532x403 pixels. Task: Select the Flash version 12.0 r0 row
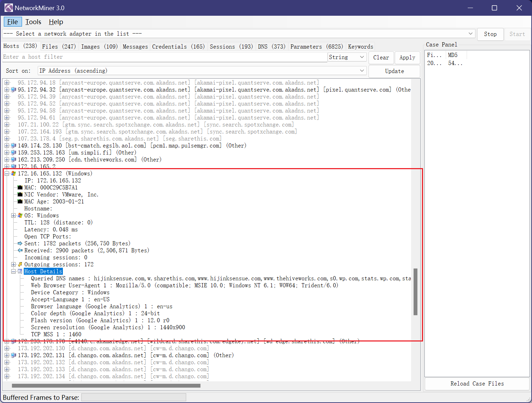click(x=100, y=320)
